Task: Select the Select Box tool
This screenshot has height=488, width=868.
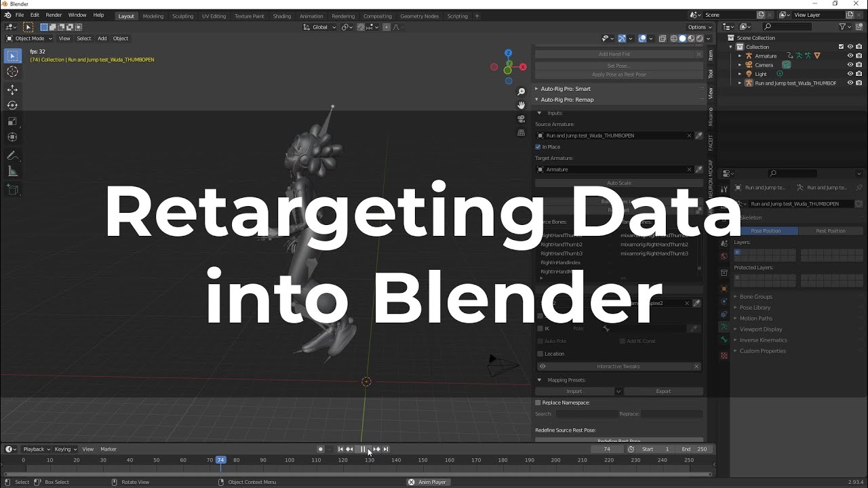Action: tap(12, 56)
